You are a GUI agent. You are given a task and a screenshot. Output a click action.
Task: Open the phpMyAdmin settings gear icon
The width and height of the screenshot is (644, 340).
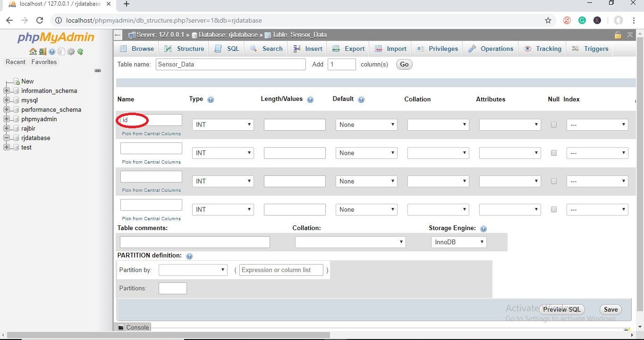coord(71,51)
